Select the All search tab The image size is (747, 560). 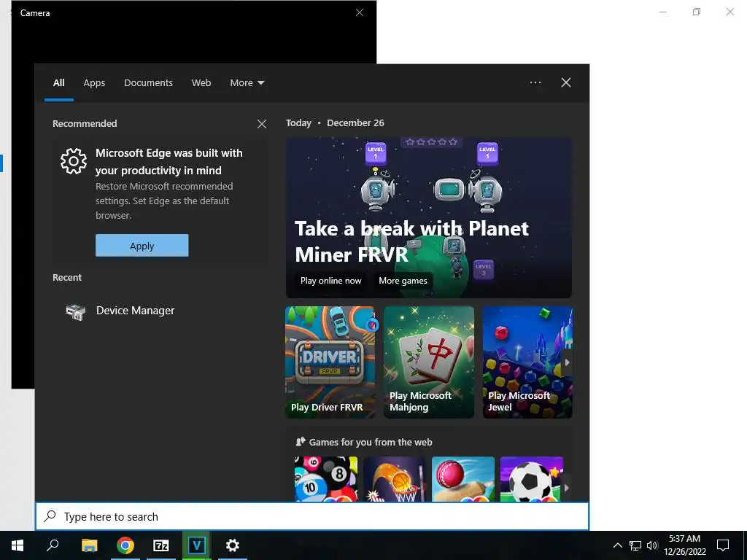(58, 83)
